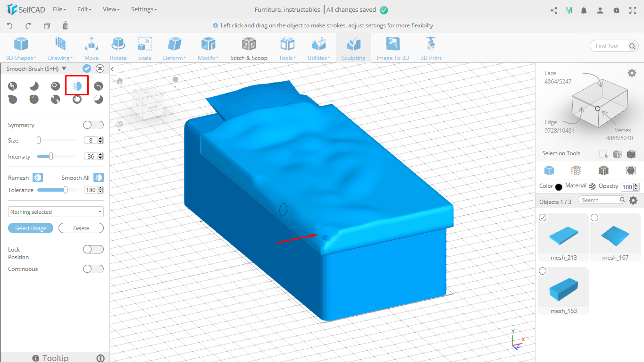Select the Move tool
Image resolution: width=644 pixels, height=362 pixels.
(91, 49)
